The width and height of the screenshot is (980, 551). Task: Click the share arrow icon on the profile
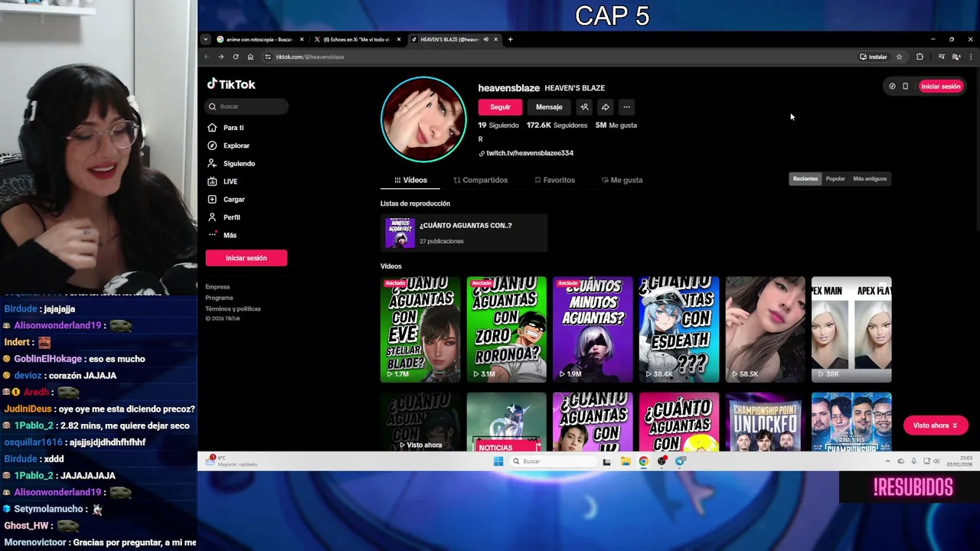tap(605, 107)
